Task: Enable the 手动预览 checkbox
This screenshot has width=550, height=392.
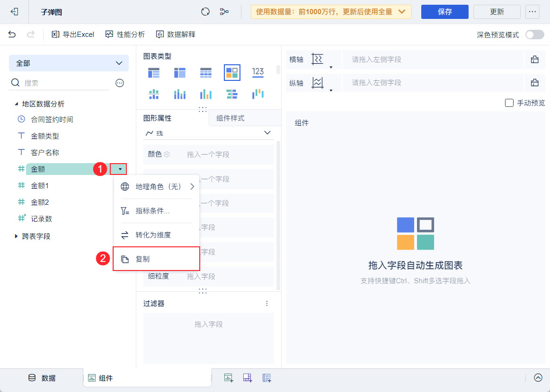Action: point(509,103)
